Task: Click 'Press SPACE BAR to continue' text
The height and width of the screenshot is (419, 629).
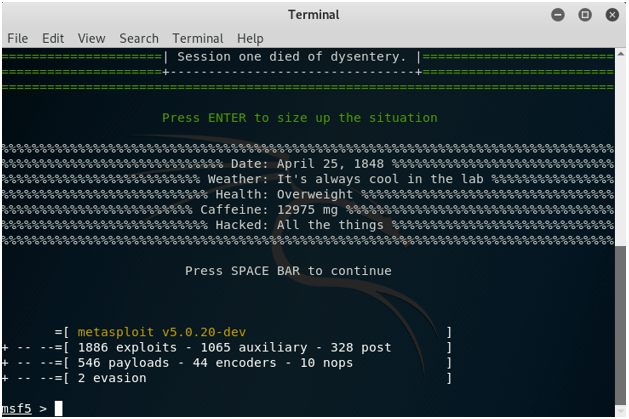Action: (288, 271)
